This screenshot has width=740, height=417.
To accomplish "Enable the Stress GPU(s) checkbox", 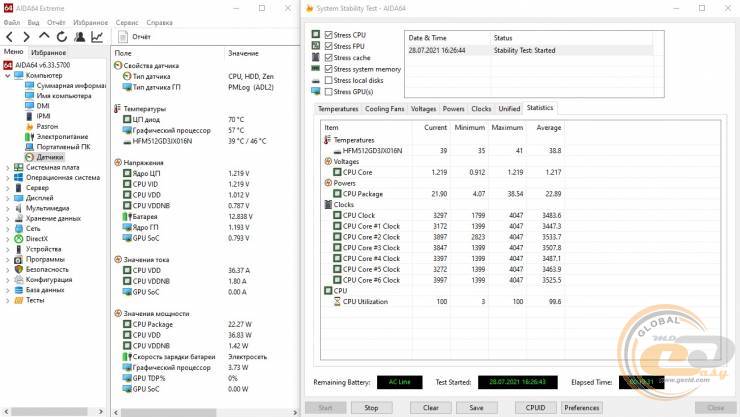I will tap(328, 92).
